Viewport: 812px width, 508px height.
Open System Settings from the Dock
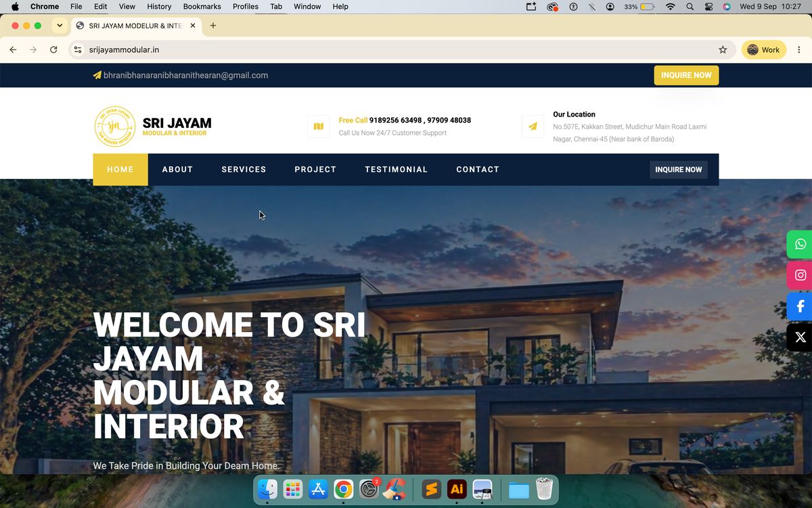pos(369,489)
